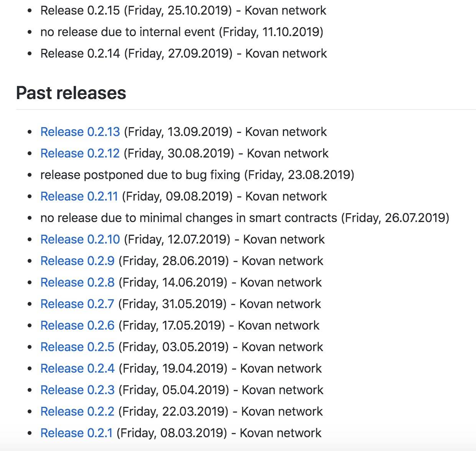
Task: Open the Release 0.2.4 link
Action: tap(78, 368)
